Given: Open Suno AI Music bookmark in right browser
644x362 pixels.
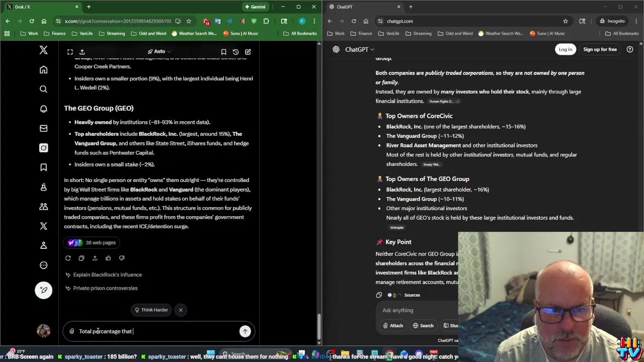Looking at the screenshot, I should [x=546, y=33].
